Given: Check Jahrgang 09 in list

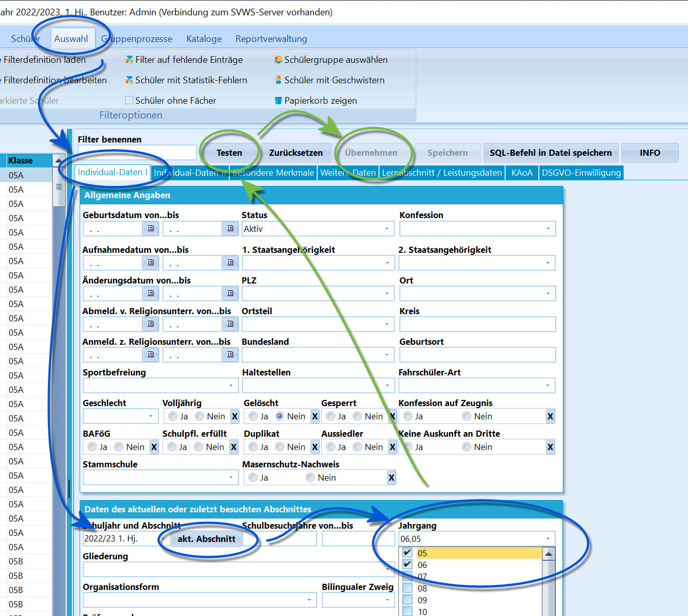Looking at the screenshot, I should pyautogui.click(x=407, y=600).
